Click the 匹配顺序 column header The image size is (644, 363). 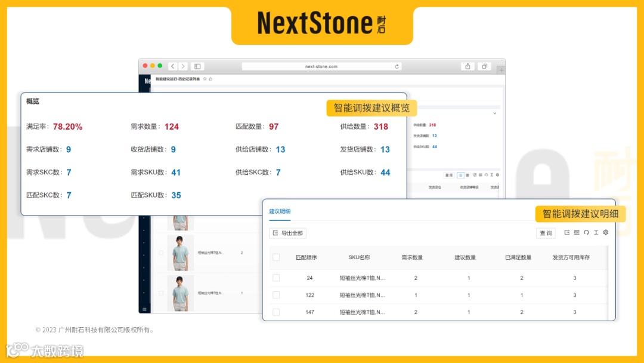pos(306,257)
